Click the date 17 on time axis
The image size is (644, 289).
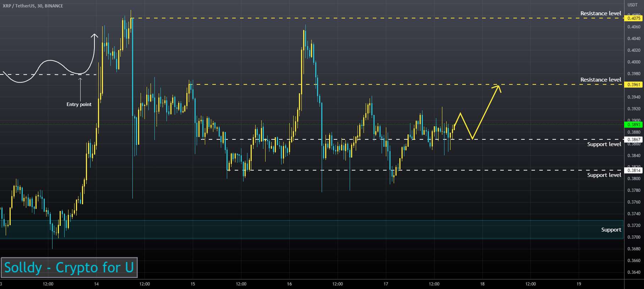386,284
